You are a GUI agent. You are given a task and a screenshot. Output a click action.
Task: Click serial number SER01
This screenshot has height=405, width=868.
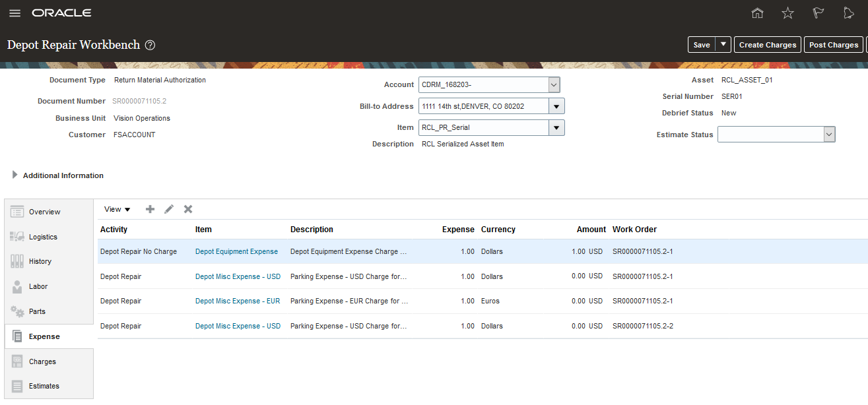click(732, 96)
